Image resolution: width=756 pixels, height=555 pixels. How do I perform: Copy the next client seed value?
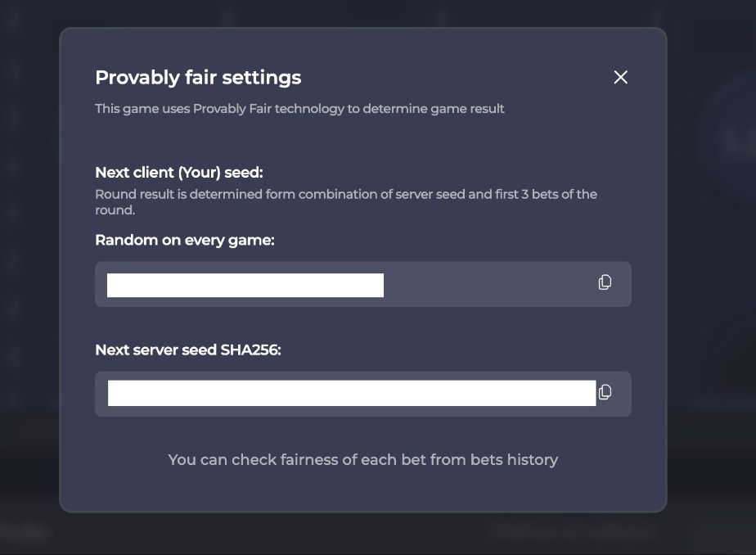[605, 282]
